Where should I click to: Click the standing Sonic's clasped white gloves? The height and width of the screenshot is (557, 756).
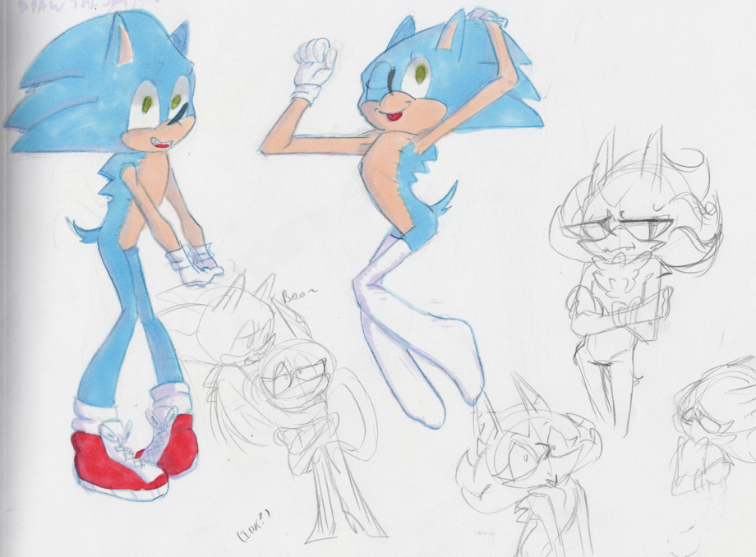(x=192, y=265)
